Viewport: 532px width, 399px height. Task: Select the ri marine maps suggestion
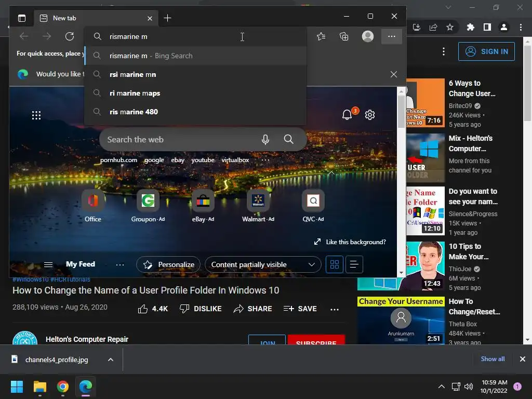point(195,93)
